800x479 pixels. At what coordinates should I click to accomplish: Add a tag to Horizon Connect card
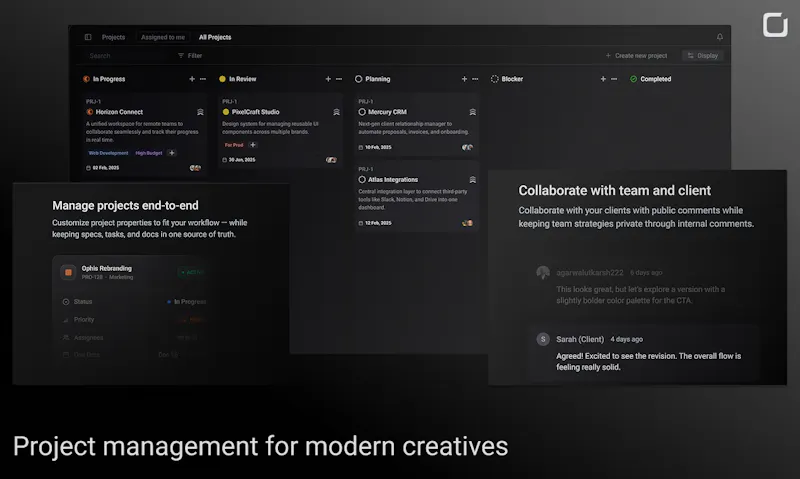click(172, 153)
